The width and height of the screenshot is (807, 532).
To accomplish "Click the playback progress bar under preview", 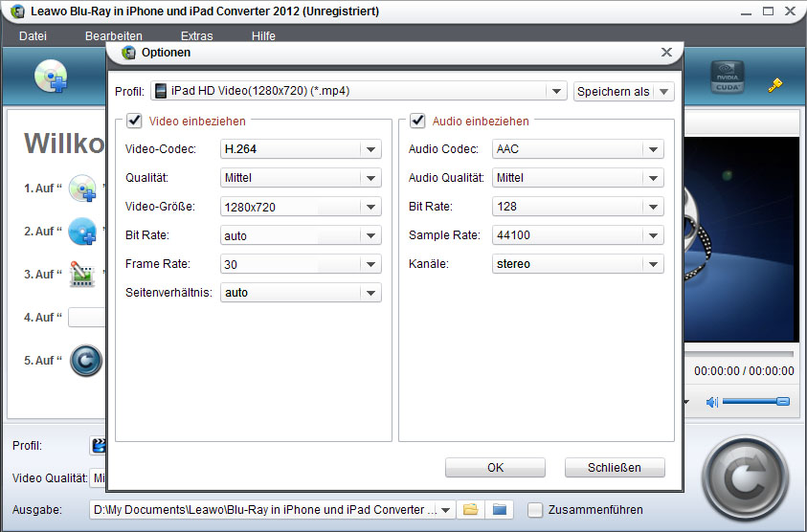I will coord(738,354).
